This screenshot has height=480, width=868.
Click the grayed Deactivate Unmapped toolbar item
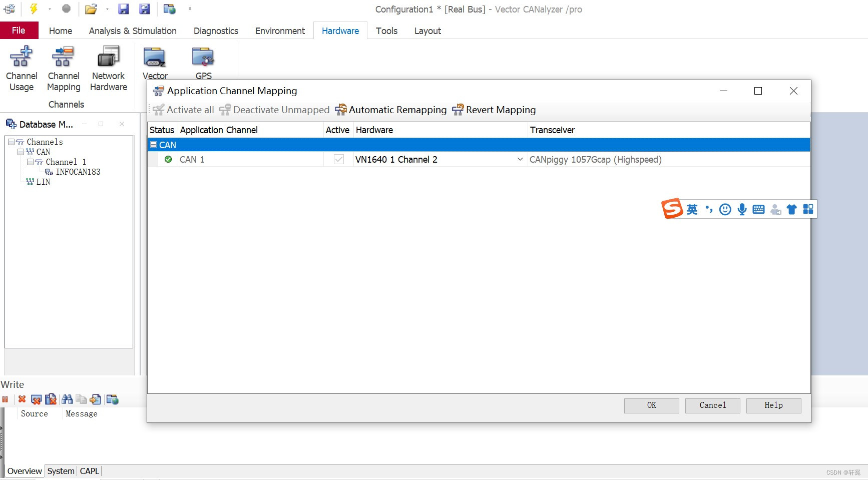pyautogui.click(x=274, y=110)
